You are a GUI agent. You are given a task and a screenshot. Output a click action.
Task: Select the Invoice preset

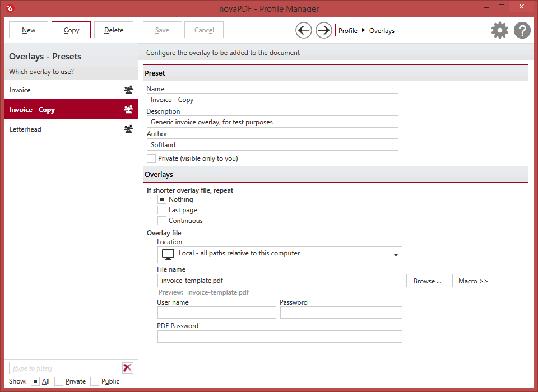pyautogui.click(x=71, y=90)
